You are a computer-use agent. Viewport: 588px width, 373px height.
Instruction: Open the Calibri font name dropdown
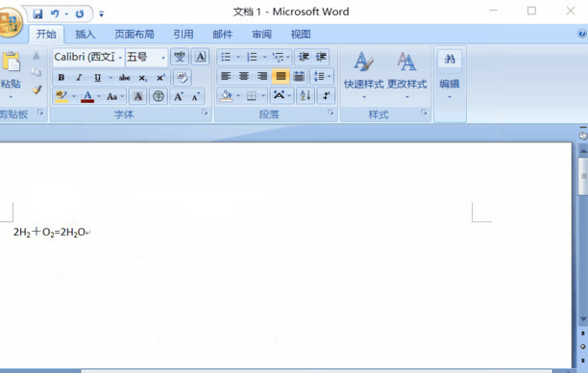pos(120,58)
